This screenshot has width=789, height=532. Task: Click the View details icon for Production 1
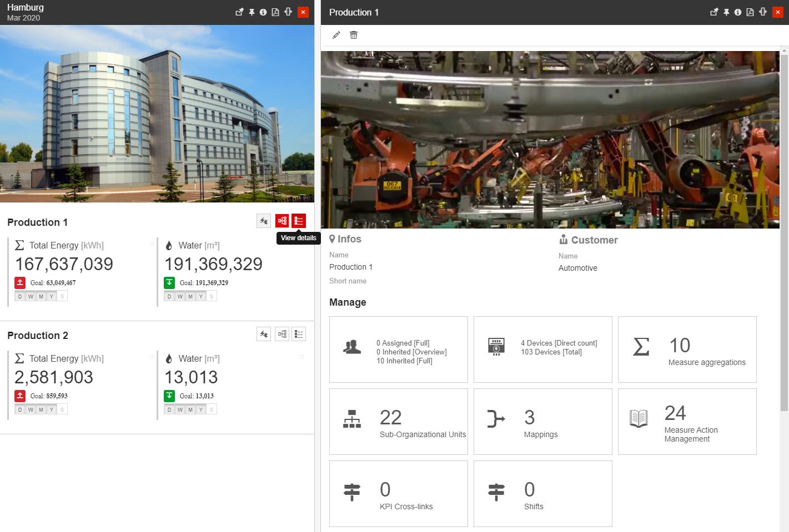(x=299, y=221)
